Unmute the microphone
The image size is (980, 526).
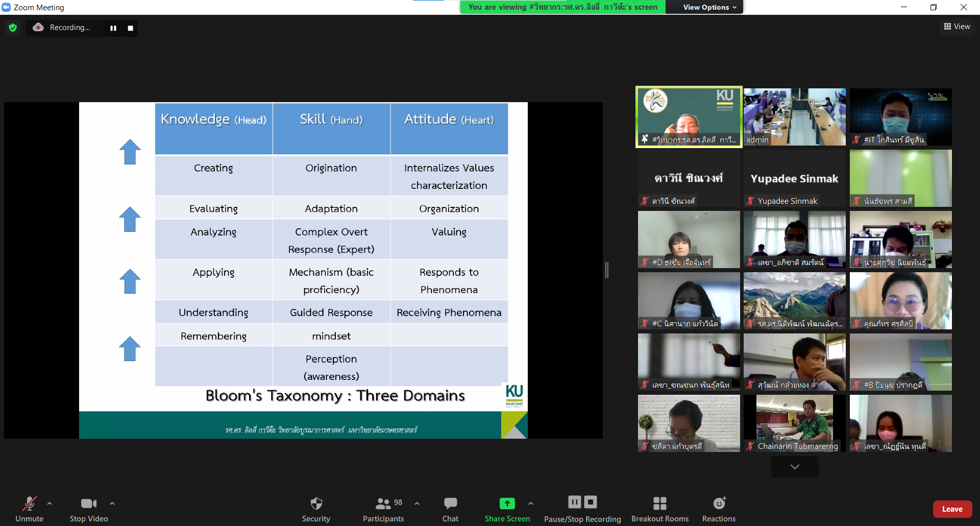pos(29,504)
